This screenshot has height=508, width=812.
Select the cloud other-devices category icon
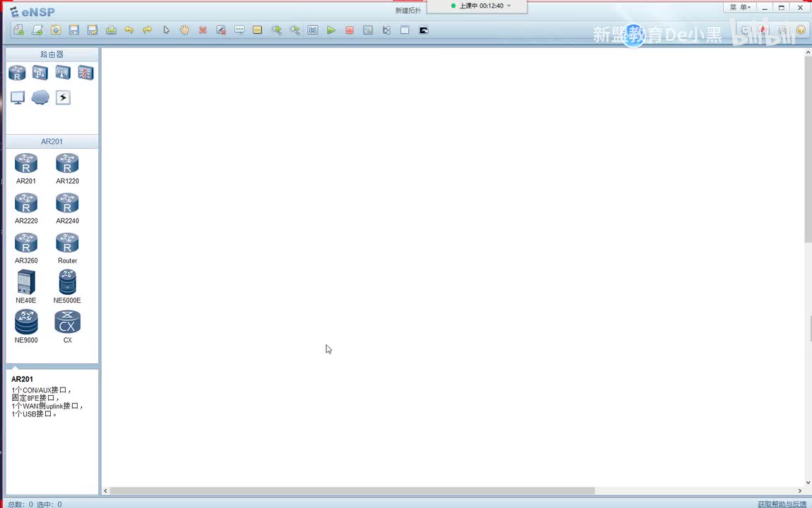click(40, 97)
